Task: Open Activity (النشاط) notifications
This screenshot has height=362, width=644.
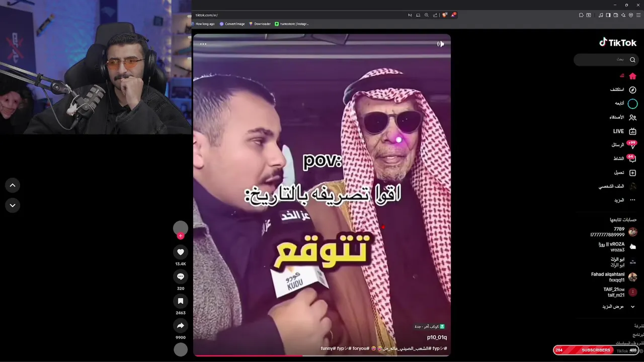Action: 625,158
